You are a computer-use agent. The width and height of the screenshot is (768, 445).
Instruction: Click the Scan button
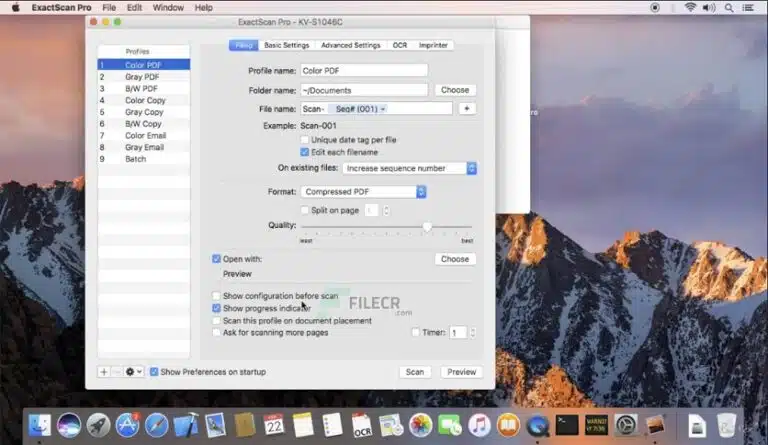pos(415,372)
